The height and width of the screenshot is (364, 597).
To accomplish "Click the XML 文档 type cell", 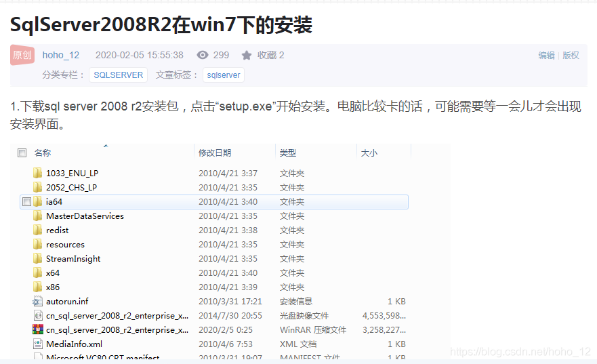I will coord(298,344).
